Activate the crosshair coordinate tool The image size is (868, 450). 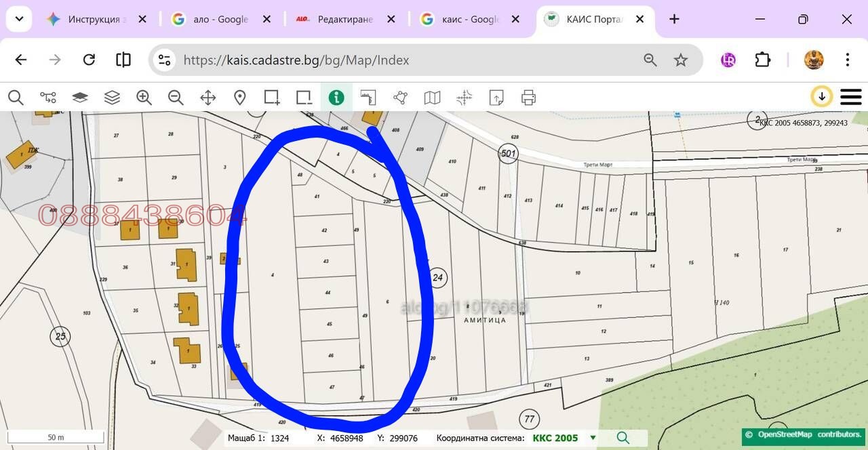click(465, 98)
